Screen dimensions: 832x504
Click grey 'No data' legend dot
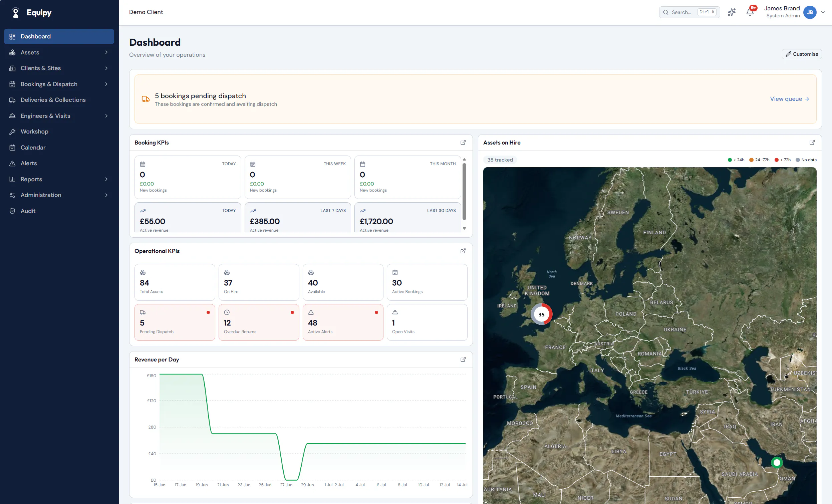(798, 160)
